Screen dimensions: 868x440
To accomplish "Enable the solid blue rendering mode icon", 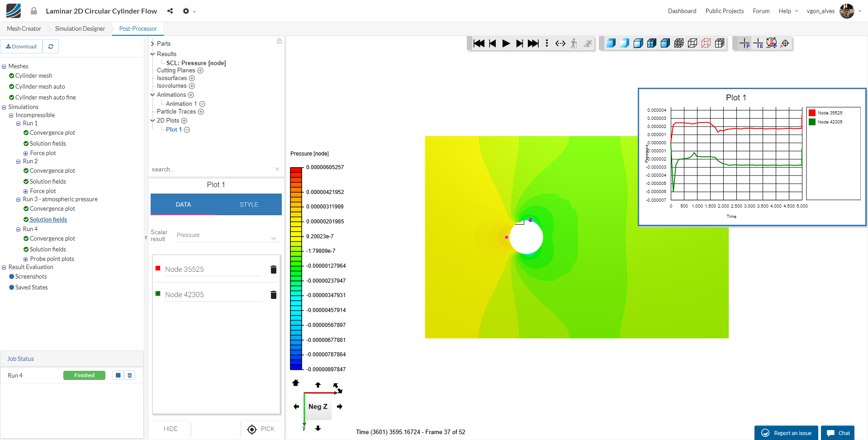I will [611, 43].
